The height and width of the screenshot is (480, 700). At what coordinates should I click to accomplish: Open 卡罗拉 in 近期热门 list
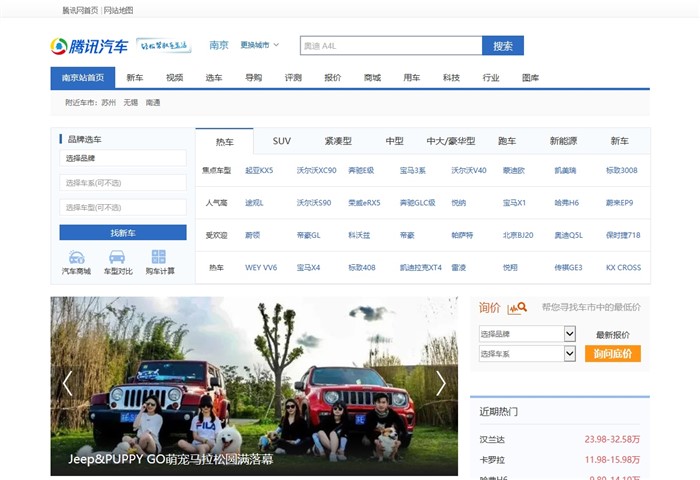pos(492,459)
